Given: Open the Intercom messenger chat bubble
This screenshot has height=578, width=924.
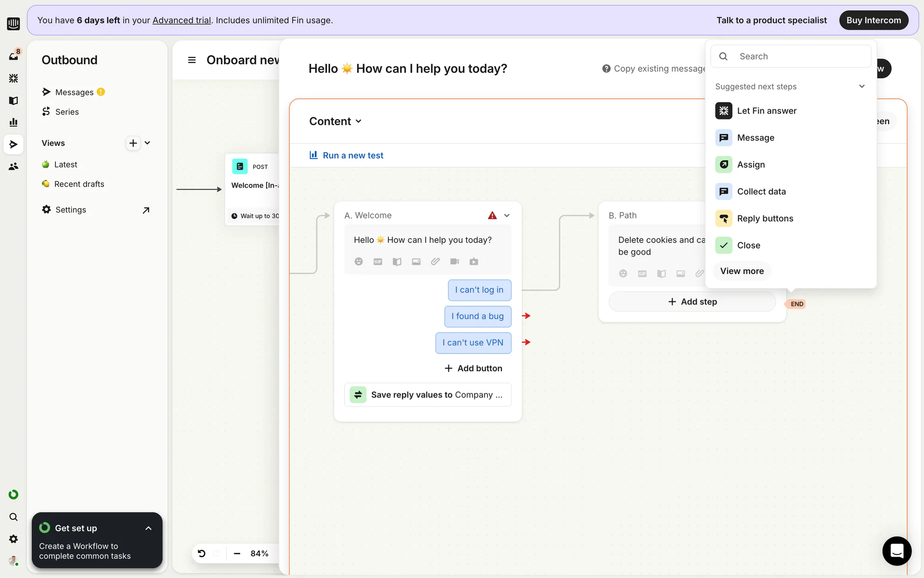Looking at the screenshot, I should coord(897,551).
